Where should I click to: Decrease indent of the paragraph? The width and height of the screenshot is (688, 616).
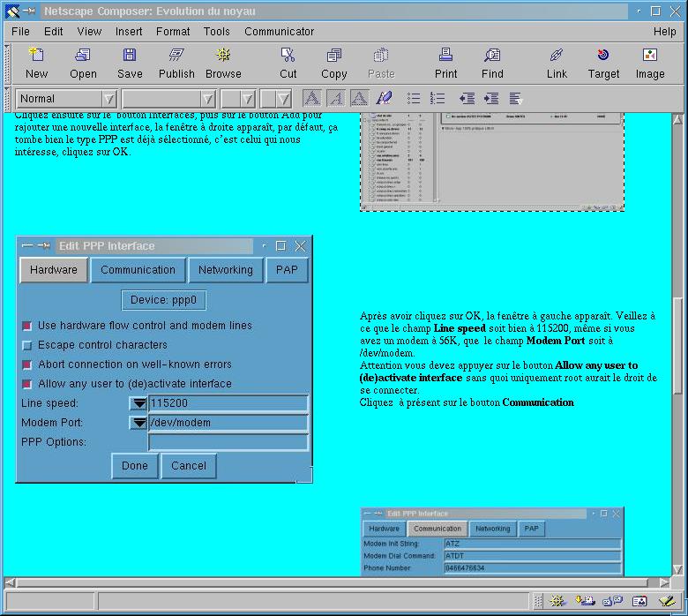tap(467, 98)
